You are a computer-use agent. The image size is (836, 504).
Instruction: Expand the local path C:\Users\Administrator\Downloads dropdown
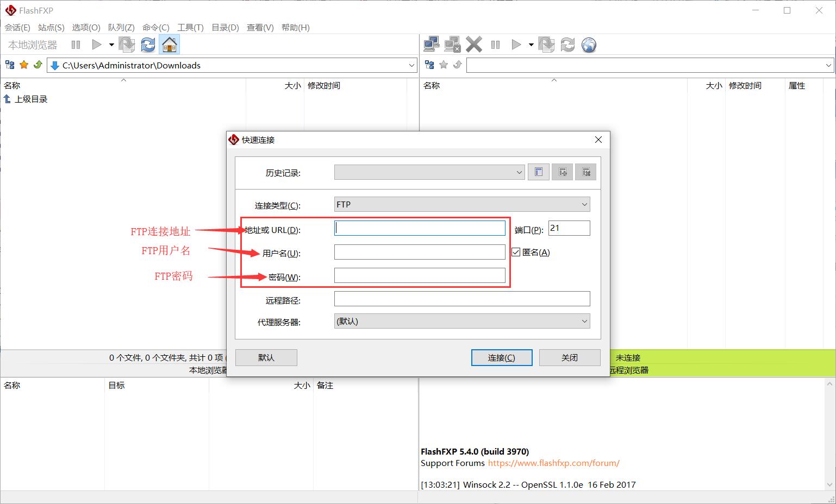(x=411, y=65)
